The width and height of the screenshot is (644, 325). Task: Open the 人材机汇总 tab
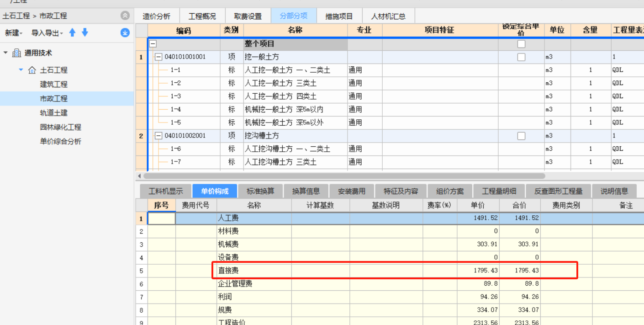[x=388, y=16]
